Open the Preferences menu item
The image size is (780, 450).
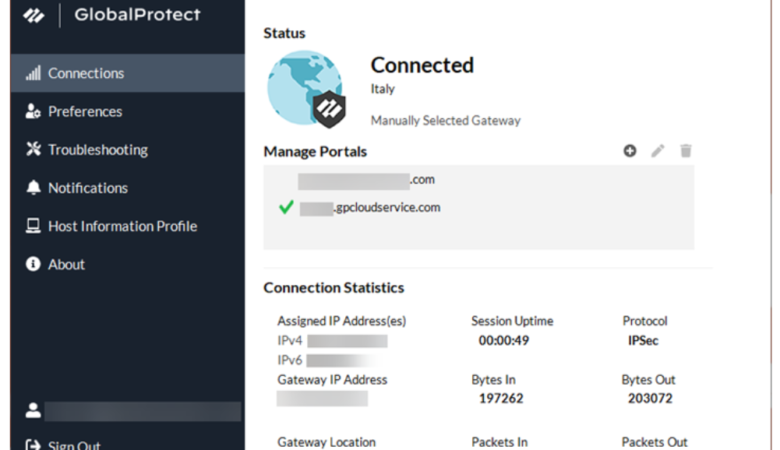(x=85, y=112)
